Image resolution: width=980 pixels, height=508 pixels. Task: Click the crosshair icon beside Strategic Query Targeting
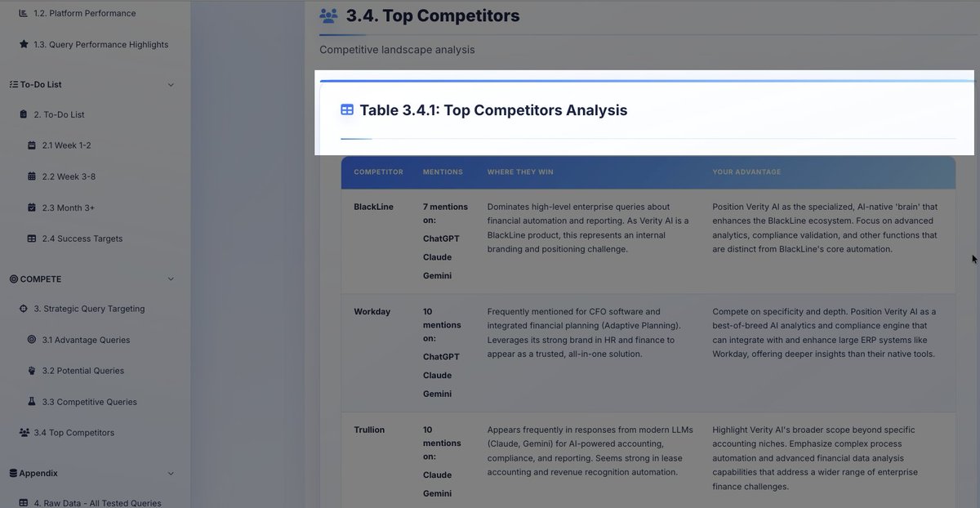[x=24, y=309]
